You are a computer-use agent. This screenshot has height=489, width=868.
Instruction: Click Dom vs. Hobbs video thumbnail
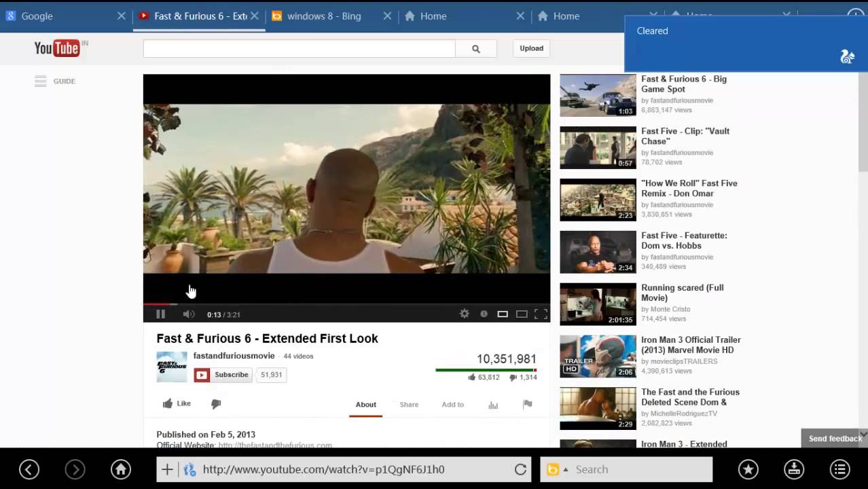[x=598, y=252]
